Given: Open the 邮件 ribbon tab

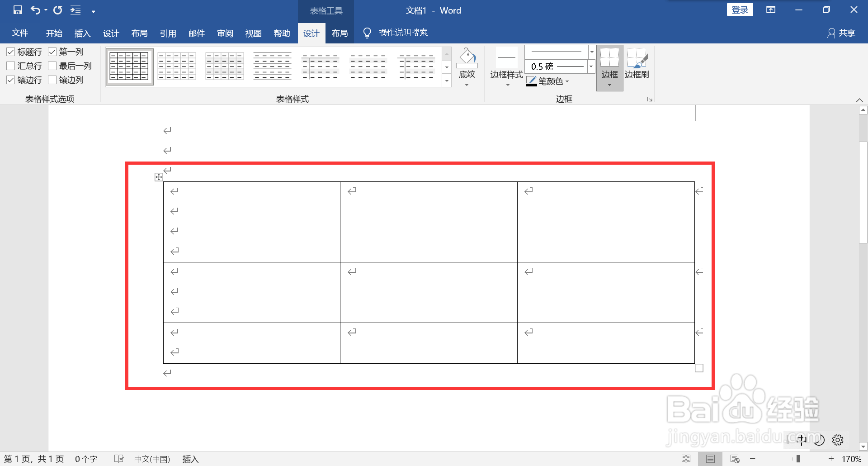Looking at the screenshot, I should pyautogui.click(x=197, y=33).
